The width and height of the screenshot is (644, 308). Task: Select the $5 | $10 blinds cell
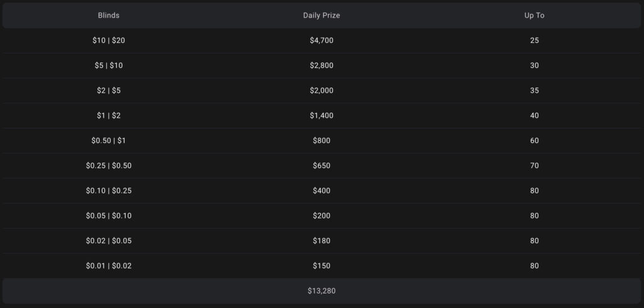(x=109, y=66)
